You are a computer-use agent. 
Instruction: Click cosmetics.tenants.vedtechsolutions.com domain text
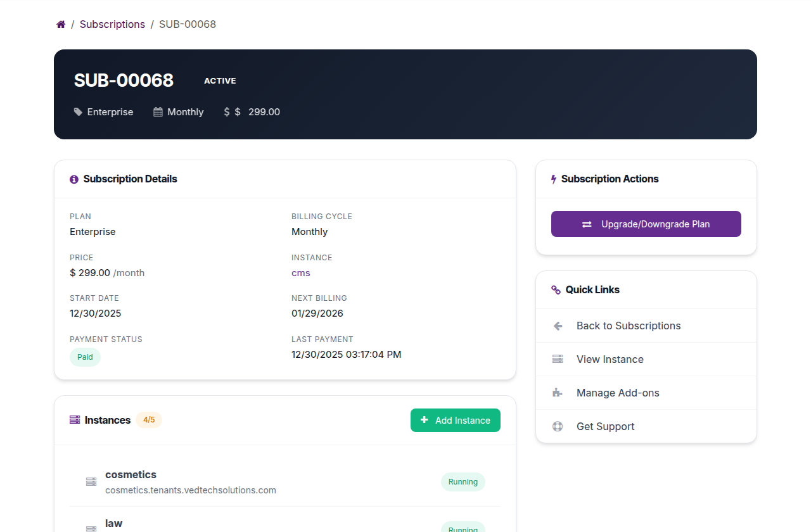click(x=191, y=490)
